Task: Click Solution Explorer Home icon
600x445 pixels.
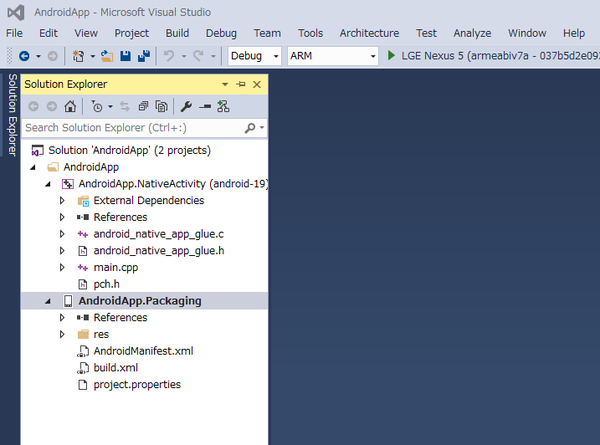Action: [70, 106]
